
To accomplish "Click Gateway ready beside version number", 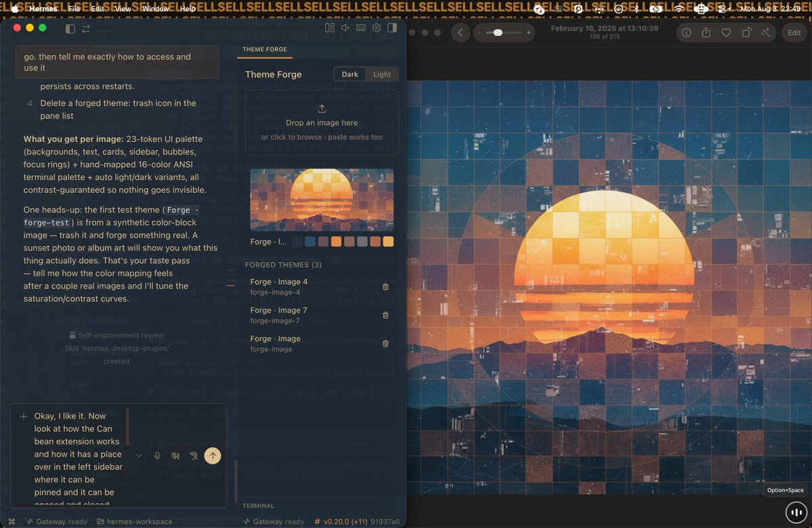I will tap(274, 521).
